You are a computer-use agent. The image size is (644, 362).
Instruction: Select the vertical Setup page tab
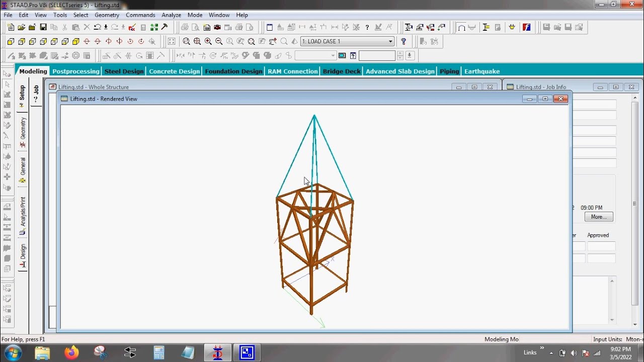point(22,96)
